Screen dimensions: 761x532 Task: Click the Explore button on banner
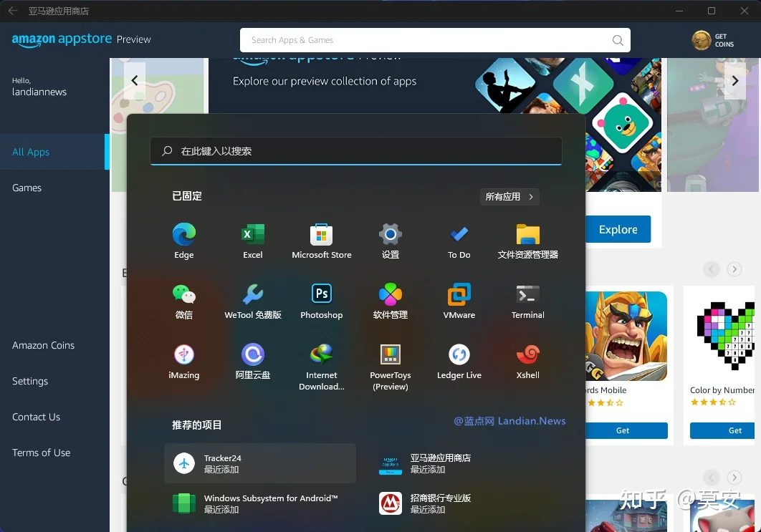click(x=618, y=229)
